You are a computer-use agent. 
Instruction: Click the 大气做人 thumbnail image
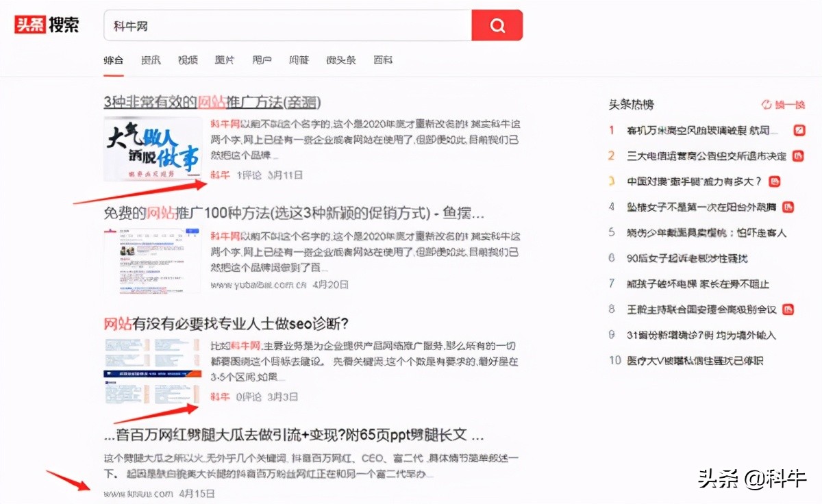tap(152, 149)
